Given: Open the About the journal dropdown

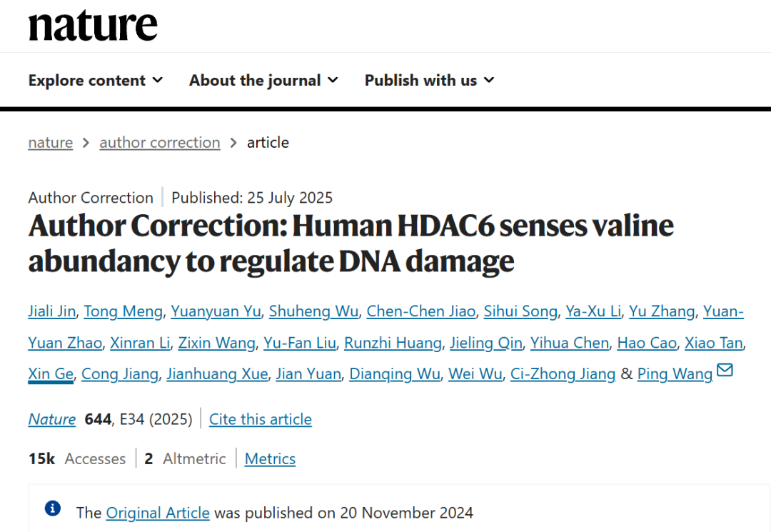Looking at the screenshot, I should tap(263, 81).
